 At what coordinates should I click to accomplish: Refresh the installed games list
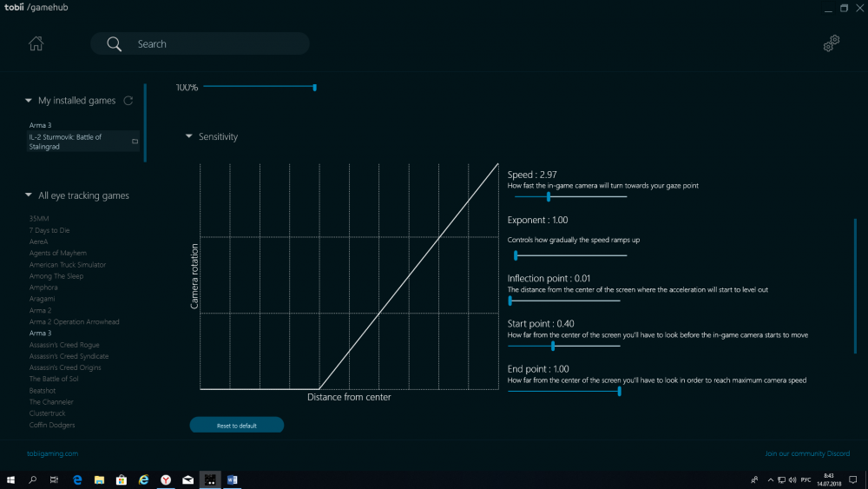(128, 101)
